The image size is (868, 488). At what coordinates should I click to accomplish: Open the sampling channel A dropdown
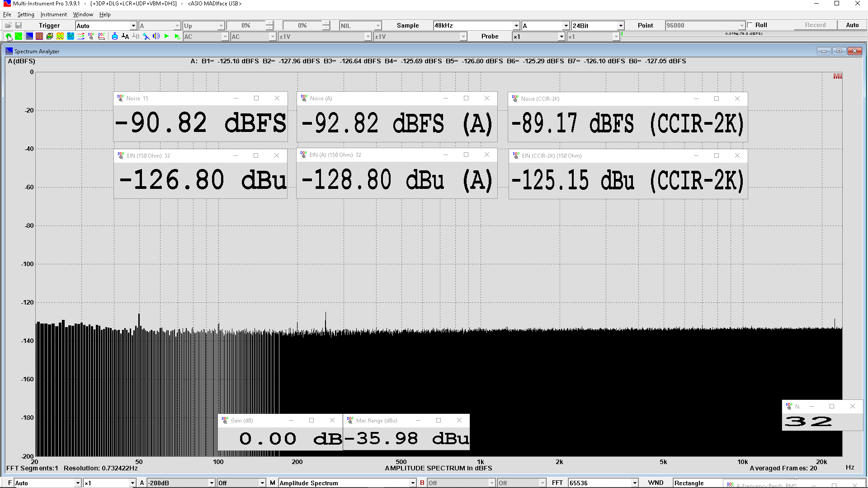pos(566,26)
